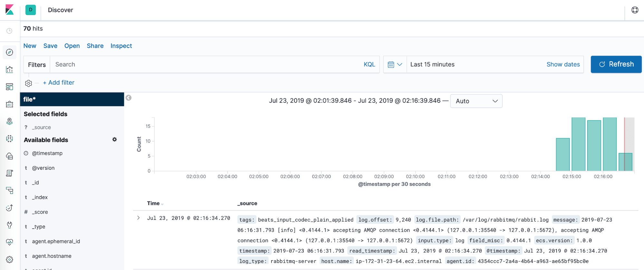This screenshot has height=270, width=644.
Task: Click Open in the top menu
Action: tap(72, 46)
